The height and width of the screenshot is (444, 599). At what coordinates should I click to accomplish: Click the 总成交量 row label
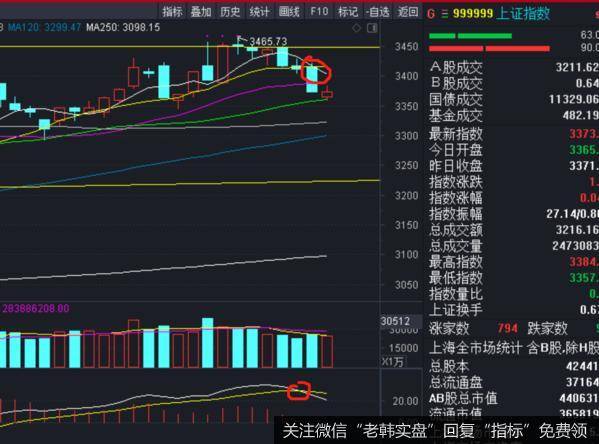(x=455, y=246)
